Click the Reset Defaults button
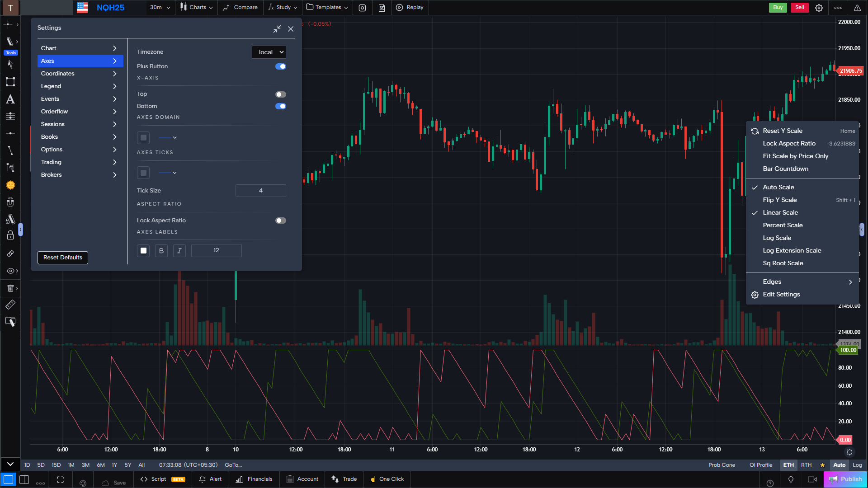868x488 pixels. tap(62, 258)
